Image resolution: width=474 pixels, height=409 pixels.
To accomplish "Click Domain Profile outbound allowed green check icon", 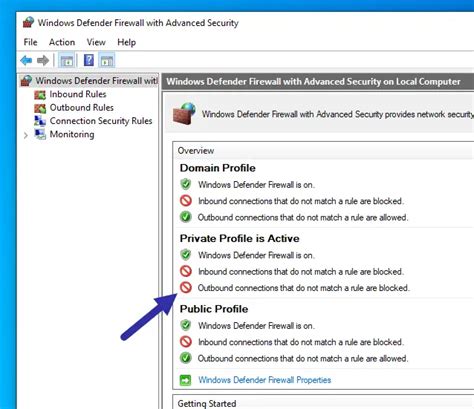I will click(186, 217).
